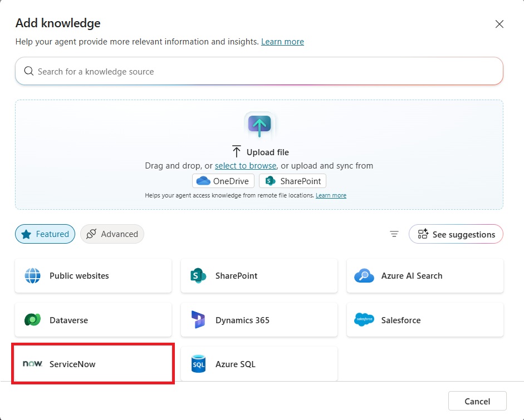Switch to the Advanced tab
Viewport: 524px width, 420px height.
tap(112, 234)
